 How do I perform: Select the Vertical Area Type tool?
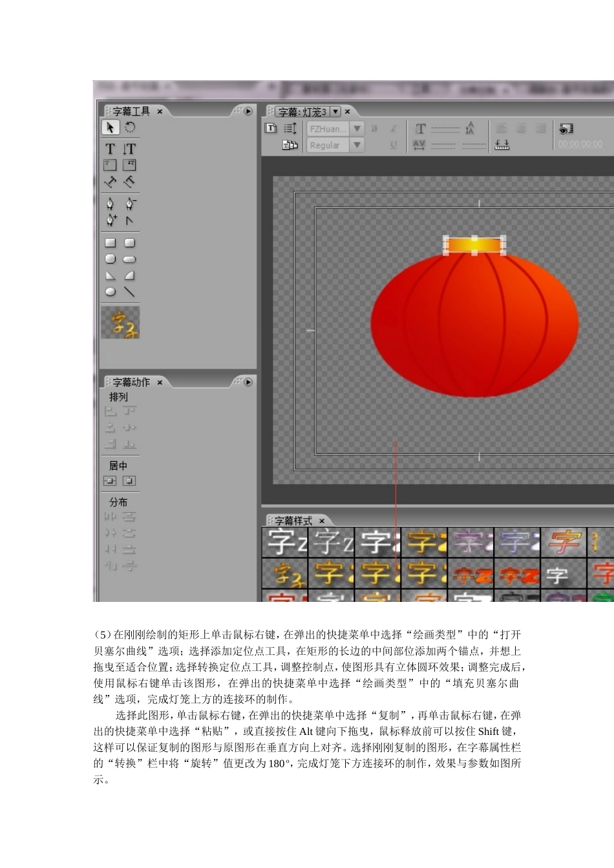point(129,165)
